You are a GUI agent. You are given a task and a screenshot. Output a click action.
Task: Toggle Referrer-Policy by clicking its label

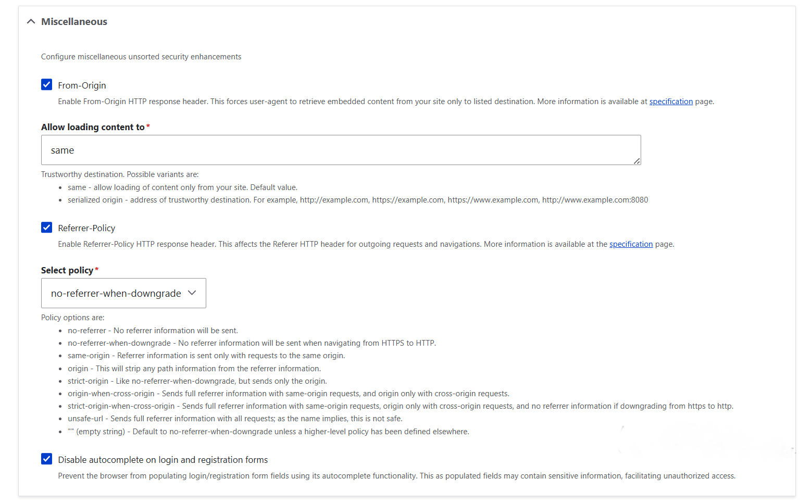pyautogui.click(x=86, y=228)
